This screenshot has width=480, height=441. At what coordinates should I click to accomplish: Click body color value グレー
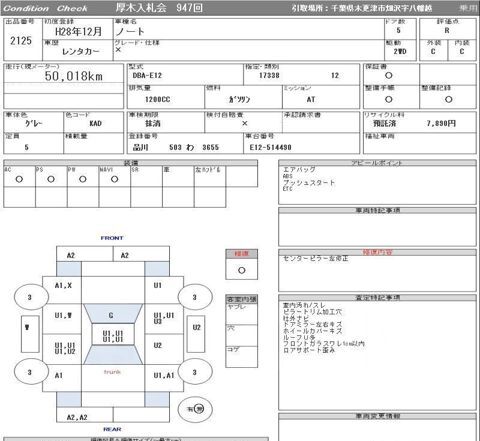34,124
